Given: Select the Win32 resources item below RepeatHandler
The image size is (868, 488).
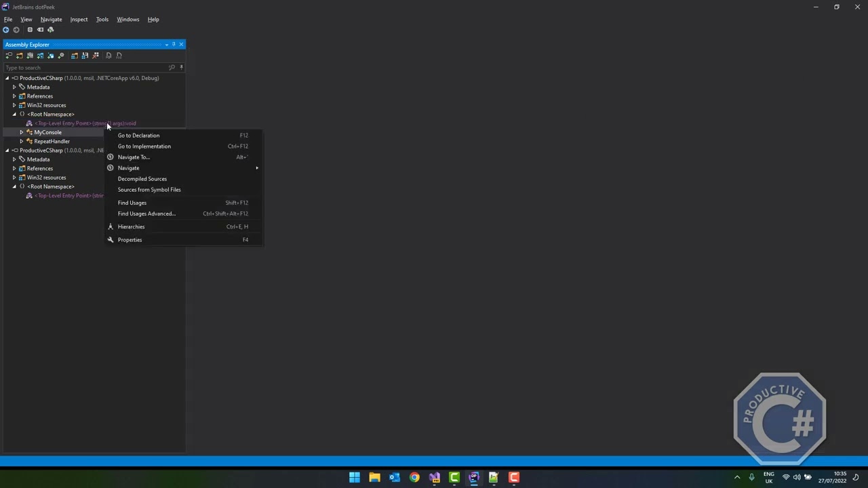Looking at the screenshot, I should [46, 178].
